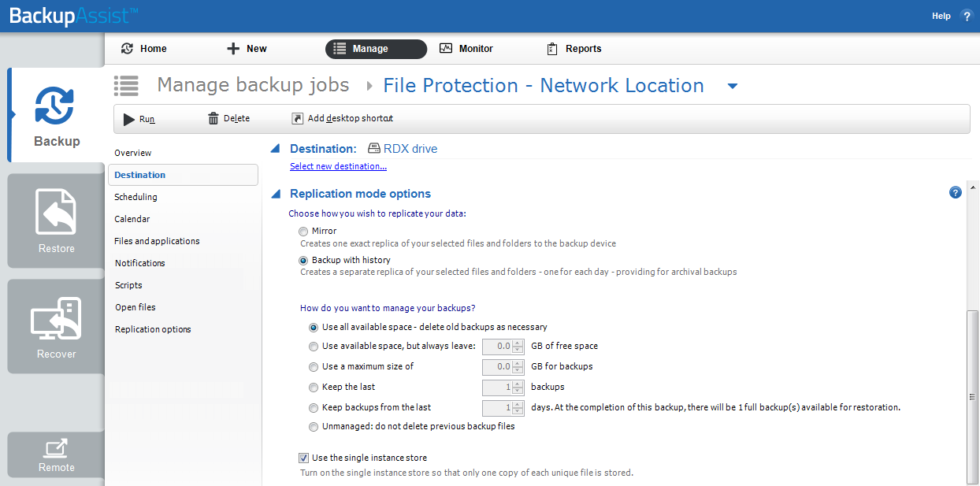Click the Manage backup jobs breadcrumb
This screenshot has width=980, height=486.
point(253,85)
